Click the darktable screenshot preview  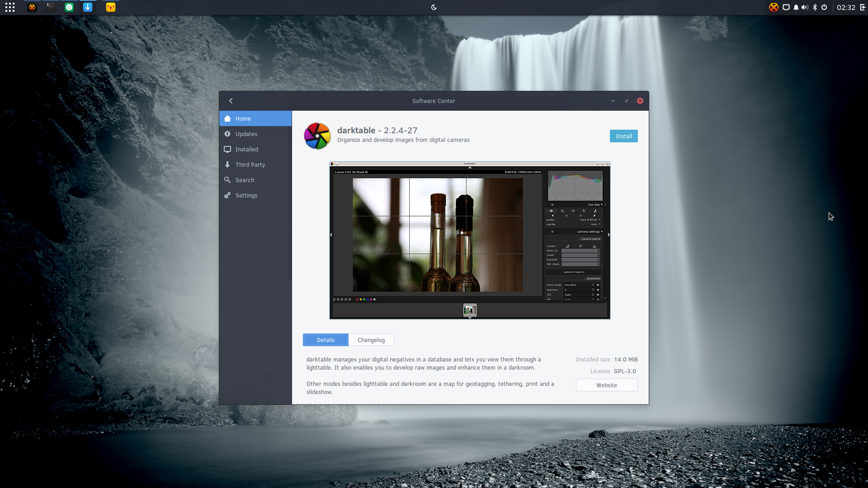(x=470, y=240)
